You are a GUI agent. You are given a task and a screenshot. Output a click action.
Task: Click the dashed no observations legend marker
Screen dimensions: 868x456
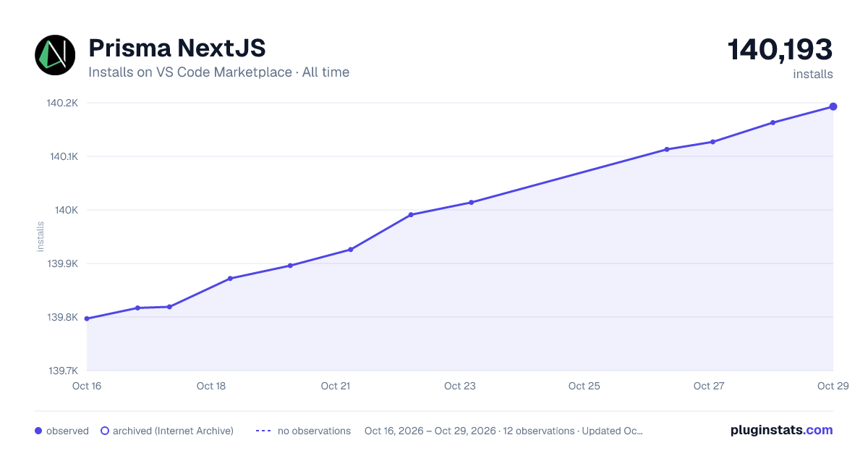pos(263,431)
